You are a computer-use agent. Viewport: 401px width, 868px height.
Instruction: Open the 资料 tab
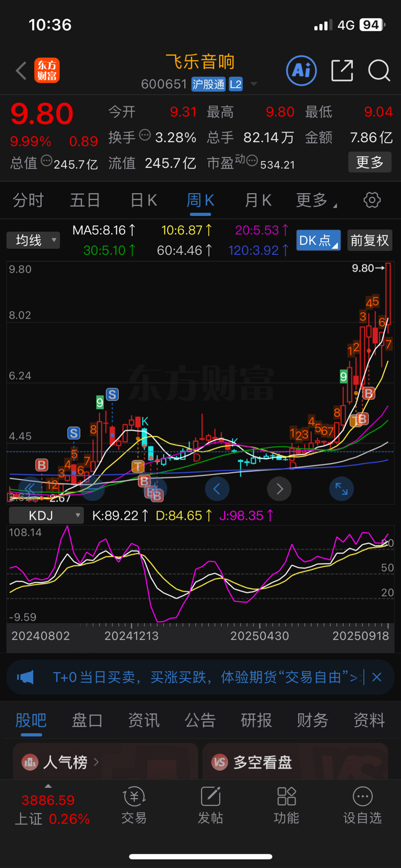[x=369, y=720]
